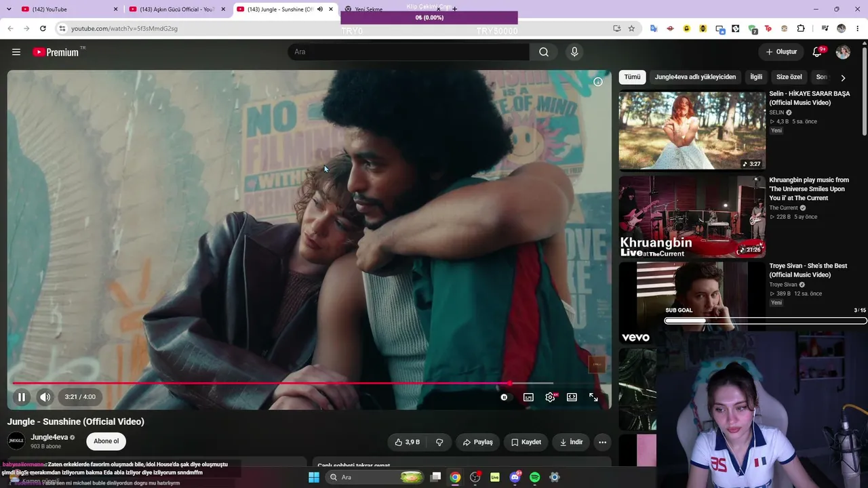Viewport: 868px width, 488px height.
Task: Select the Jungle4eva adlı yükleyiciden chip
Action: coord(695,77)
